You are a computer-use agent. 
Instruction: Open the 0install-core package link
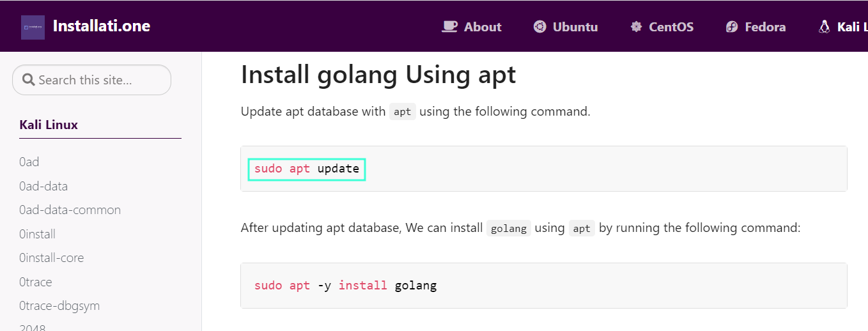(x=52, y=258)
